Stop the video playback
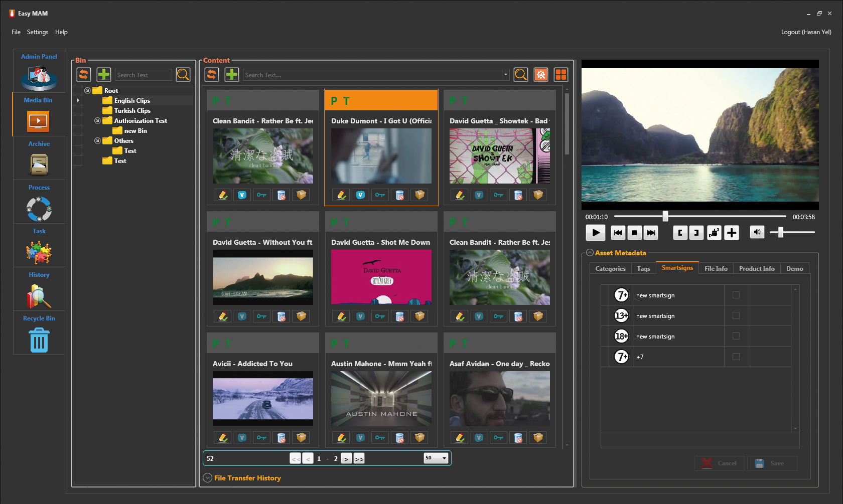This screenshot has height=504, width=843. [x=634, y=233]
